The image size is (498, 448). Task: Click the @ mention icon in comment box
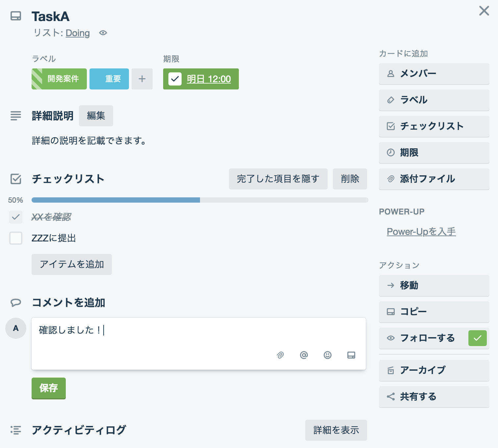pyautogui.click(x=304, y=355)
